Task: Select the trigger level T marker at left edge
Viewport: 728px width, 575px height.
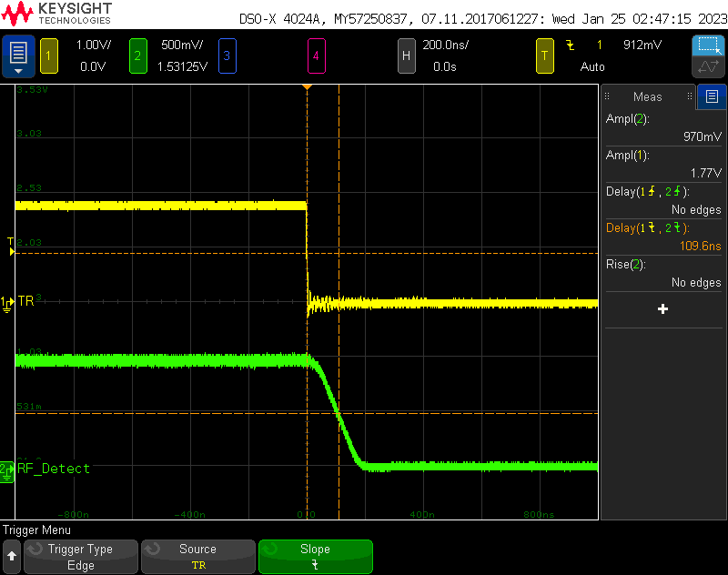Action: click(11, 247)
